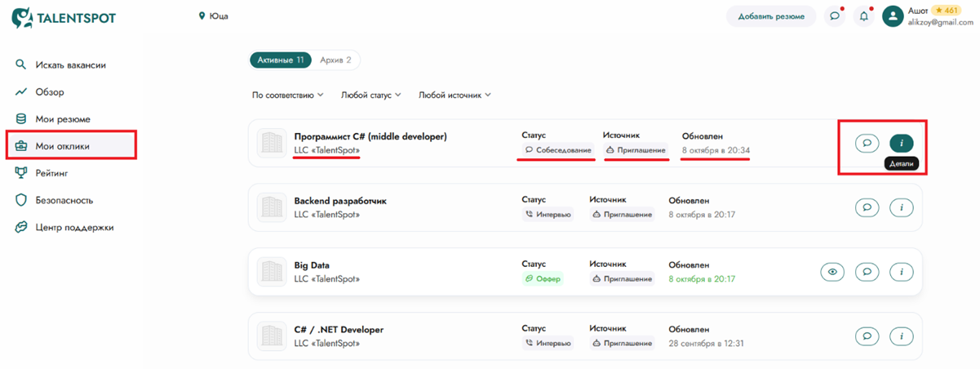Expand the По соответствию sort dropdown

(x=287, y=96)
